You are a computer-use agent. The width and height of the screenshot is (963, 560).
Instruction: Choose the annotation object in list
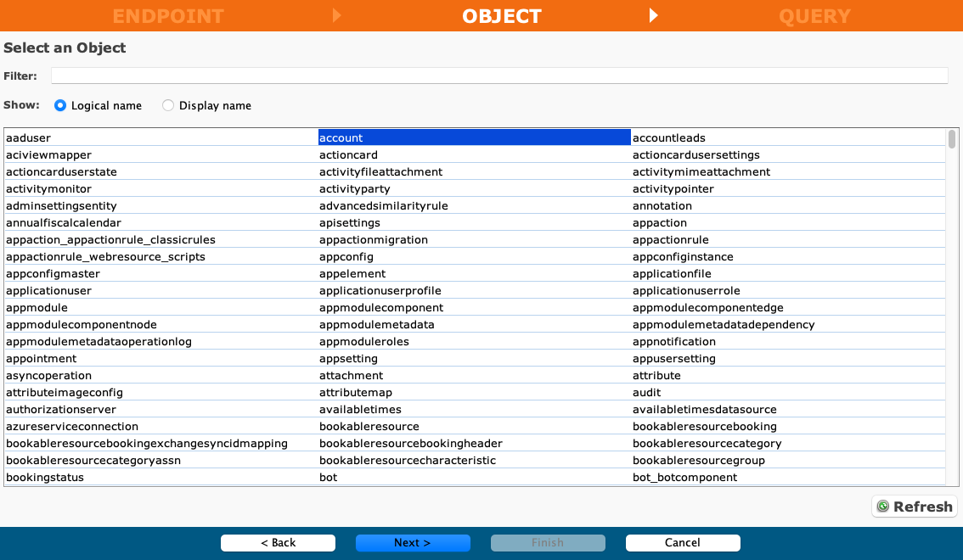(x=662, y=206)
